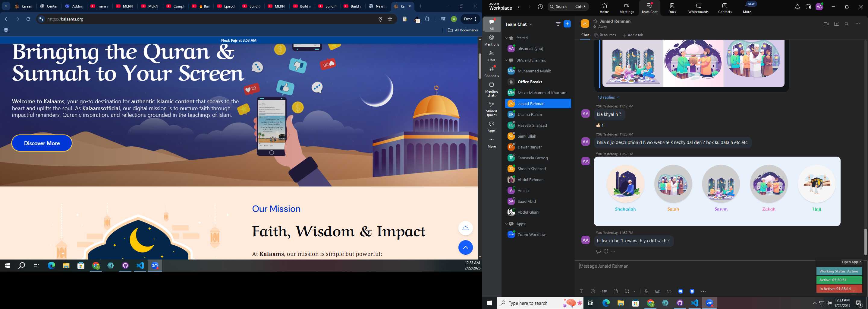Open the Zoom Contacts tab

pyautogui.click(x=725, y=8)
